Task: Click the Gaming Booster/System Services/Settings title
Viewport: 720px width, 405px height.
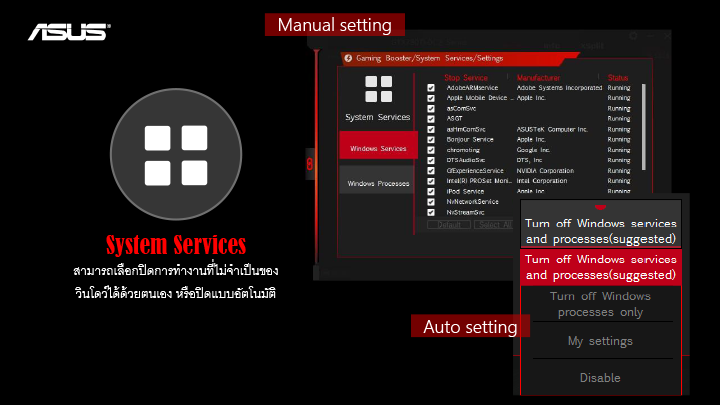Action: [x=429, y=58]
